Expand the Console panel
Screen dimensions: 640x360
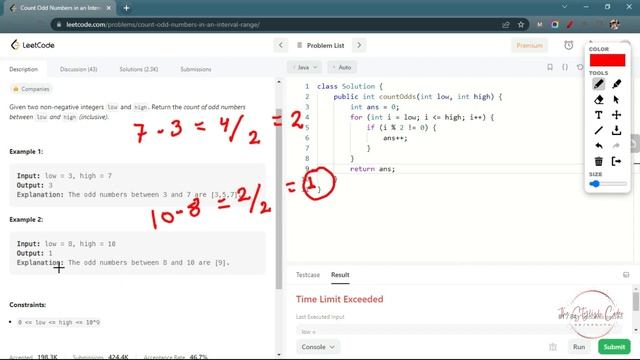tap(318, 347)
